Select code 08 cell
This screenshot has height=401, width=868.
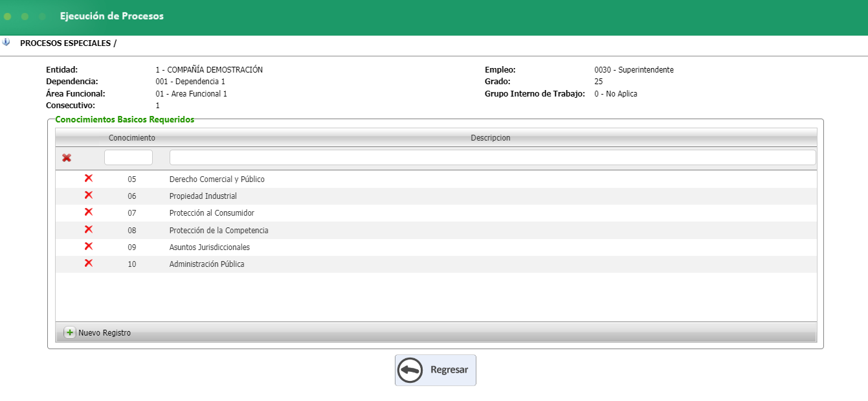tap(132, 231)
